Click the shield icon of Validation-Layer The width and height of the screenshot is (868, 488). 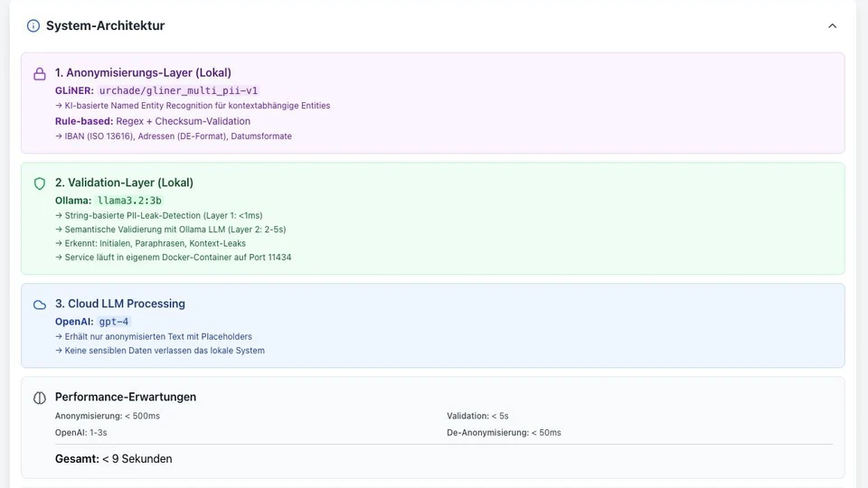pos(40,183)
